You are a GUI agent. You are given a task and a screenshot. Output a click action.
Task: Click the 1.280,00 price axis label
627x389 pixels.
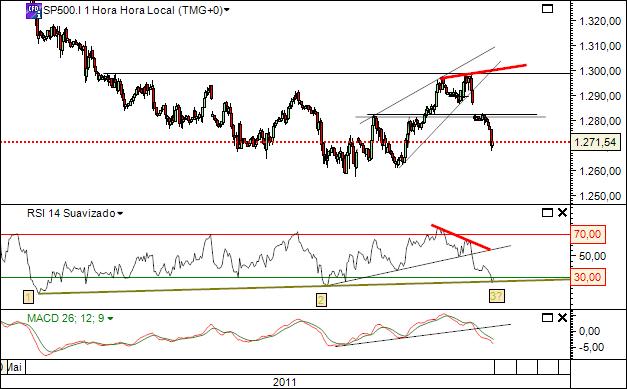(600, 121)
